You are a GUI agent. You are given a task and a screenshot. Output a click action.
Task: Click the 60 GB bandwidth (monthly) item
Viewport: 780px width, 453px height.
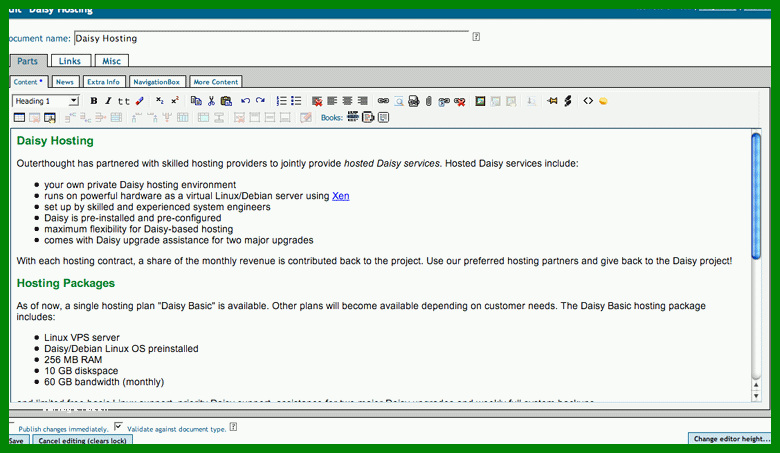click(104, 382)
